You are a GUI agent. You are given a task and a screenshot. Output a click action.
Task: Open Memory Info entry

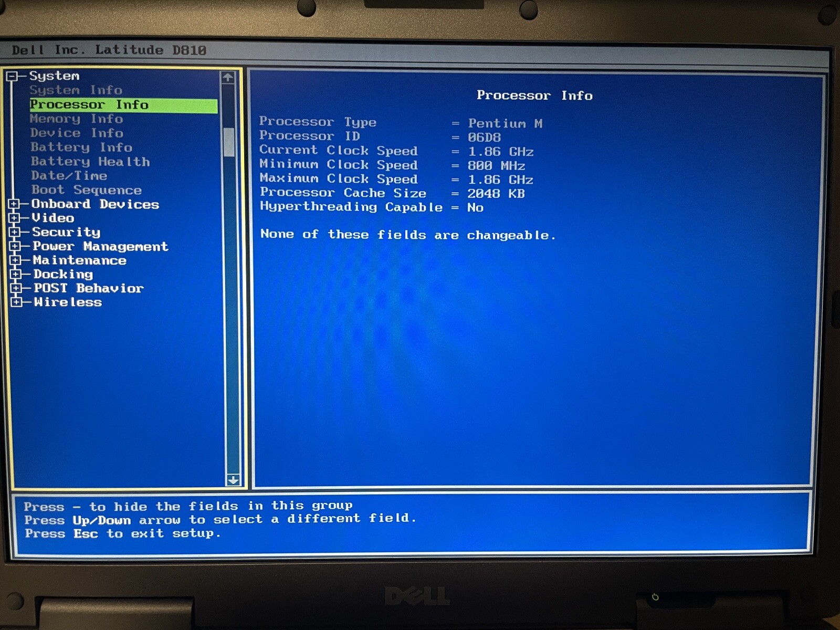(77, 119)
